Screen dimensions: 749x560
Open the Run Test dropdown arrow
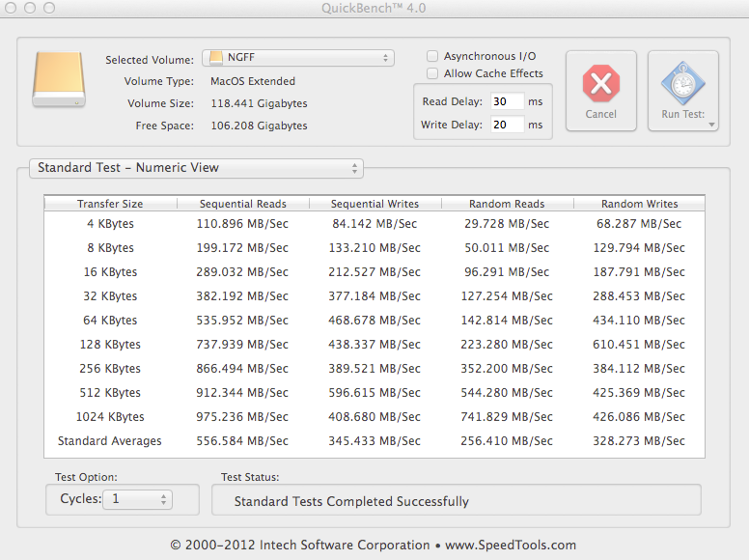click(711, 125)
